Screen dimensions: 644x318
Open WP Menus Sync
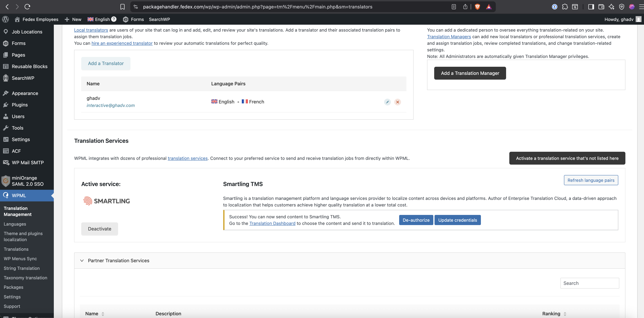[x=20, y=259]
